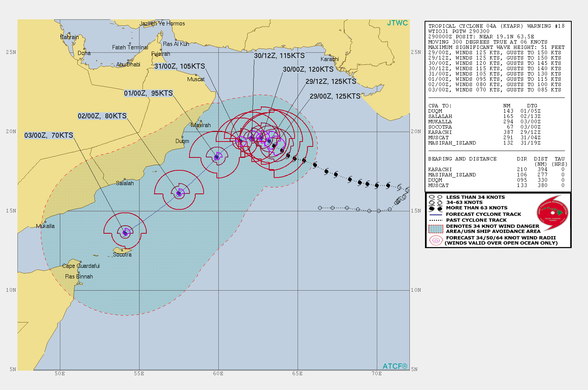Select the '29/00Z, 125KTS' forecast label

pyautogui.click(x=335, y=96)
